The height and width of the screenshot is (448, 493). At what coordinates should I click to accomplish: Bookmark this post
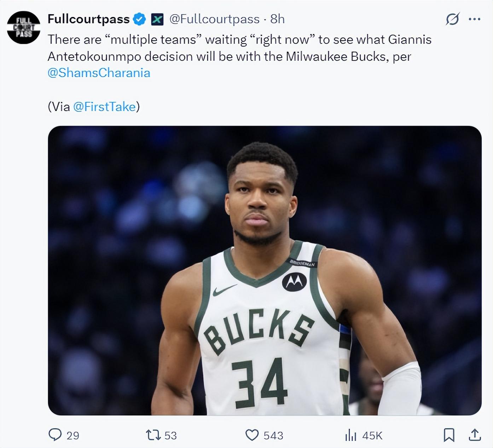449,435
